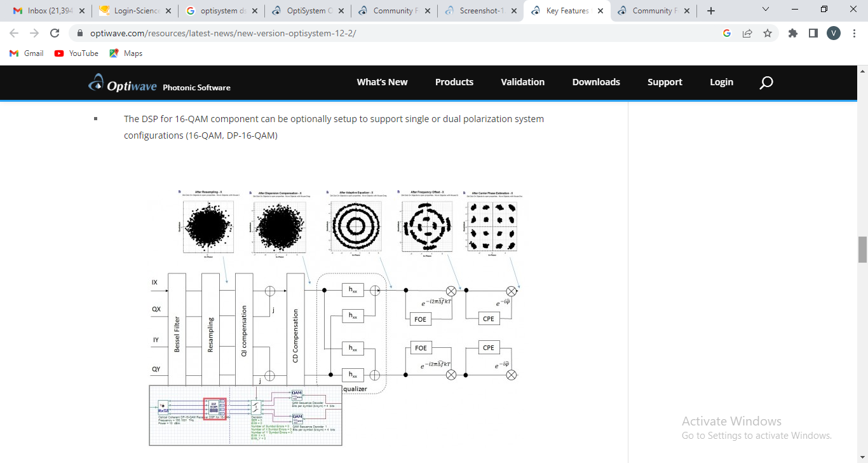868x463 pixels.
Task: Open Gmail from the bookmarks bar
Action: tap(25, 53)
